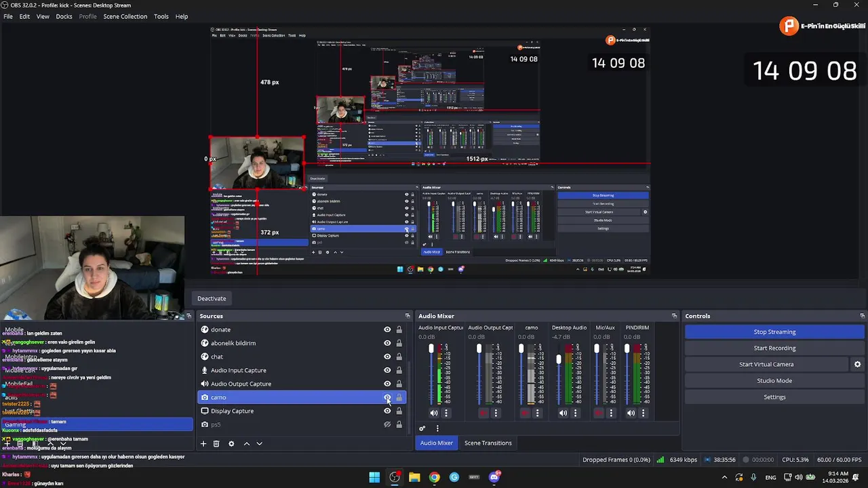Toggle visibility of chat source
Viewport: 868px width, 488px height.
(387, 357)
